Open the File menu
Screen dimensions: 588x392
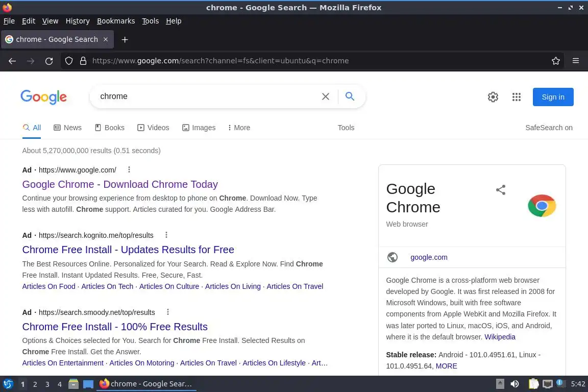click(9, 21)
